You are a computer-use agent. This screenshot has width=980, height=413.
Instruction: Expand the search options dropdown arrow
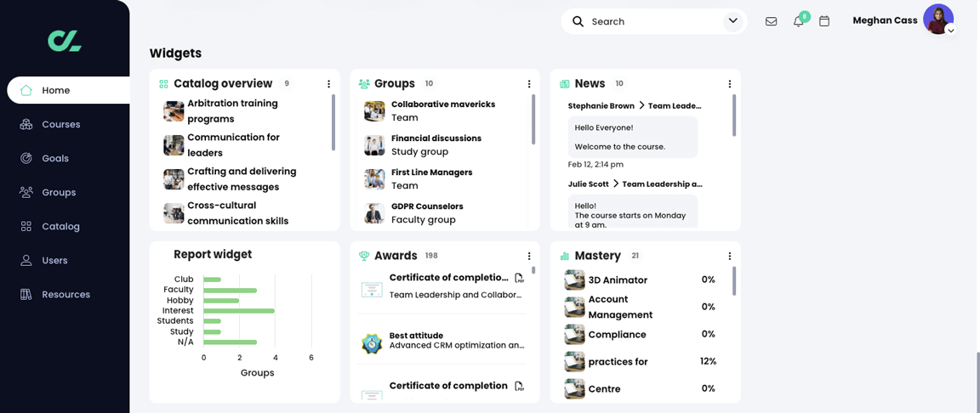[733, 21]
